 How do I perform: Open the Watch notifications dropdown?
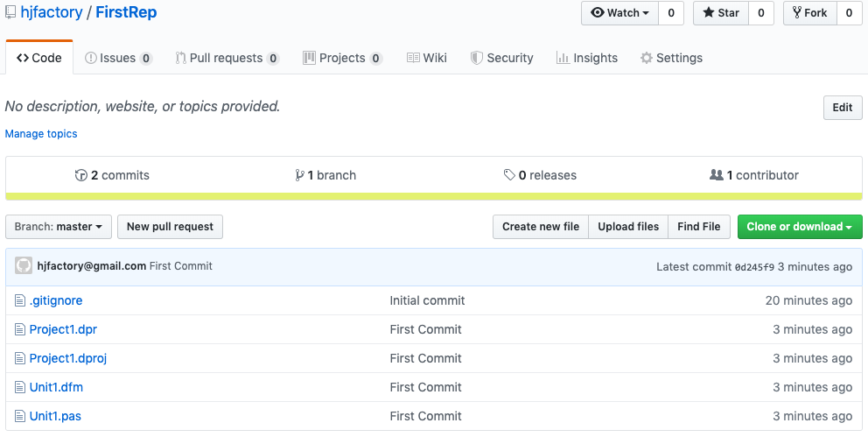pos(619,13)
